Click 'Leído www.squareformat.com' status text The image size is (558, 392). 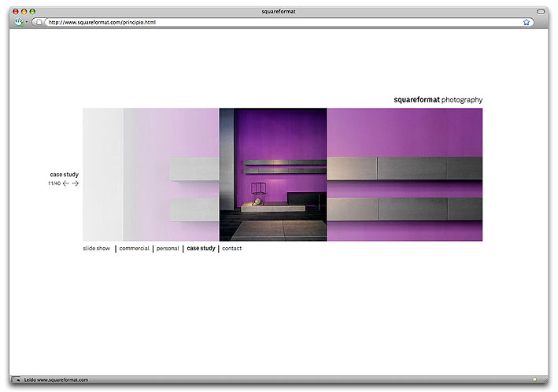coord(56,379)
